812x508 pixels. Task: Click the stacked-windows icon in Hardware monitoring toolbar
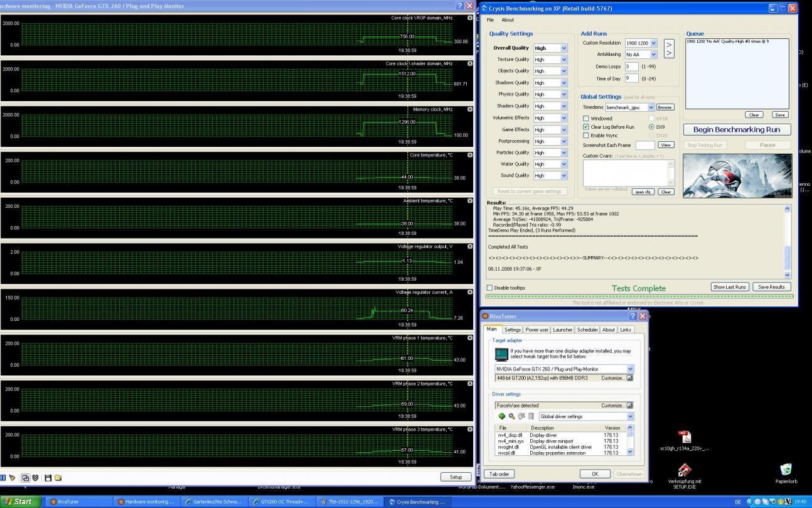pos(25,478)
